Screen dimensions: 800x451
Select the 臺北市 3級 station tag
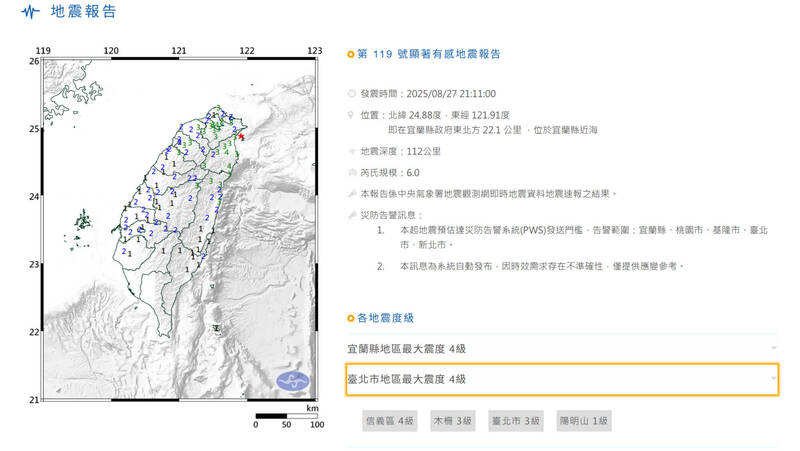click(x=516, y=422)
